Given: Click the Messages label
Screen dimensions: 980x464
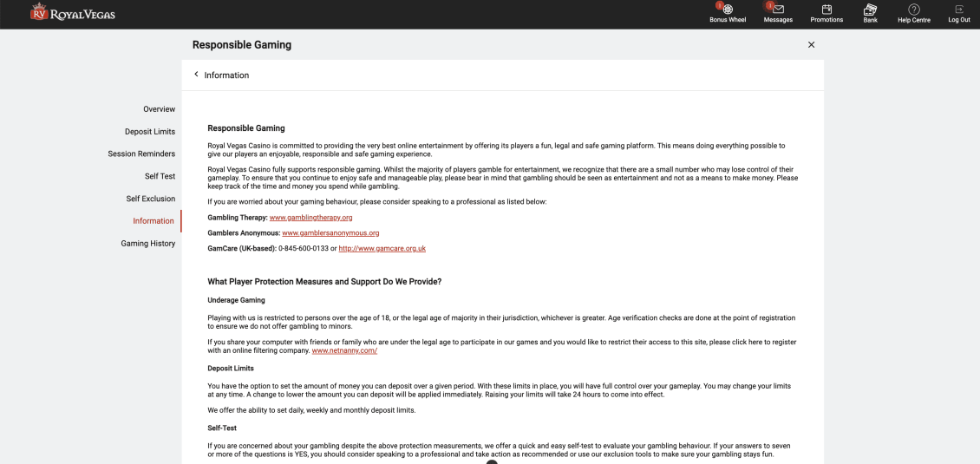Looking at the screenshot, I should (x=778, y=20).
